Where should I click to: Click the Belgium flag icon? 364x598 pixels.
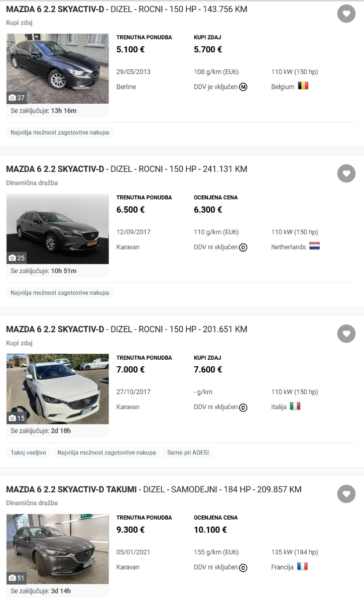pos(303,86)
